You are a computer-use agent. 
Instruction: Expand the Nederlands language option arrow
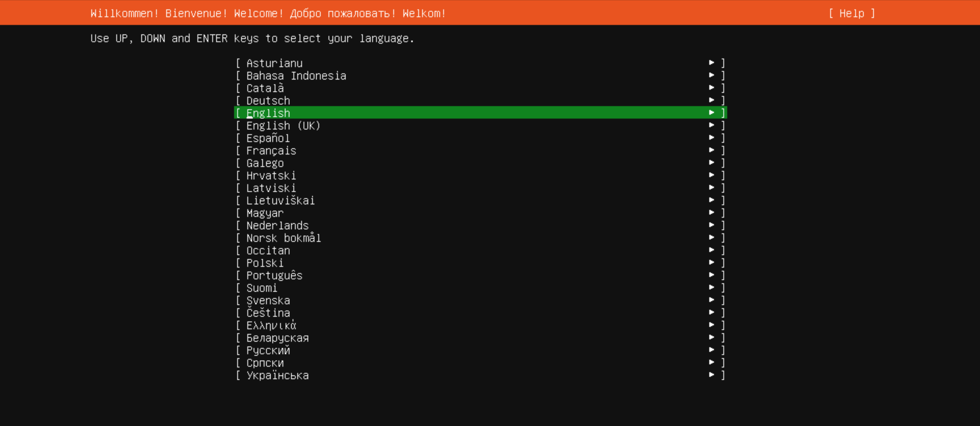tap(712, 225)
